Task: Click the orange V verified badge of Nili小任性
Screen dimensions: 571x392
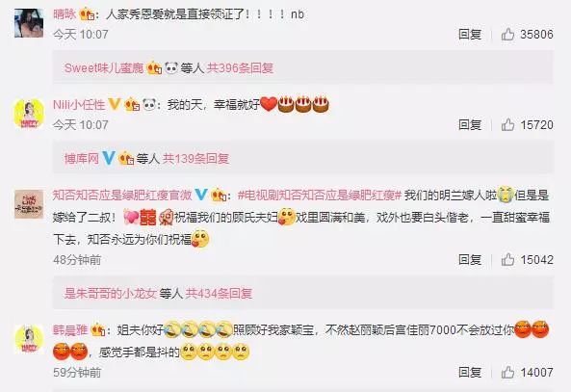Action: point(115,105)
